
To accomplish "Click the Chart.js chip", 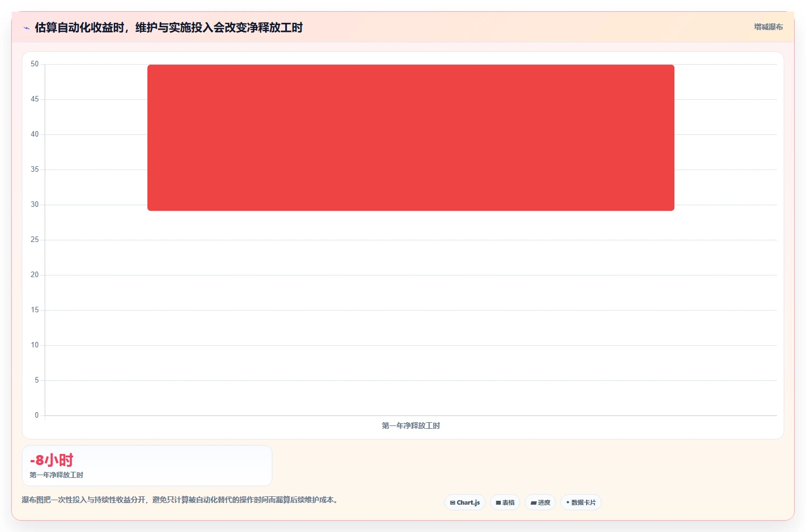I will pyautogui.click(x=465, y=502).
